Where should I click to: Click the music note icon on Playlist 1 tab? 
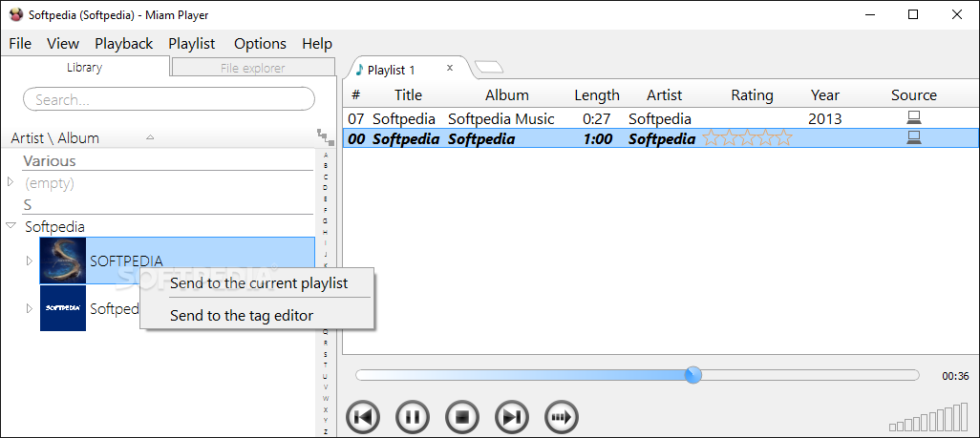359,70
